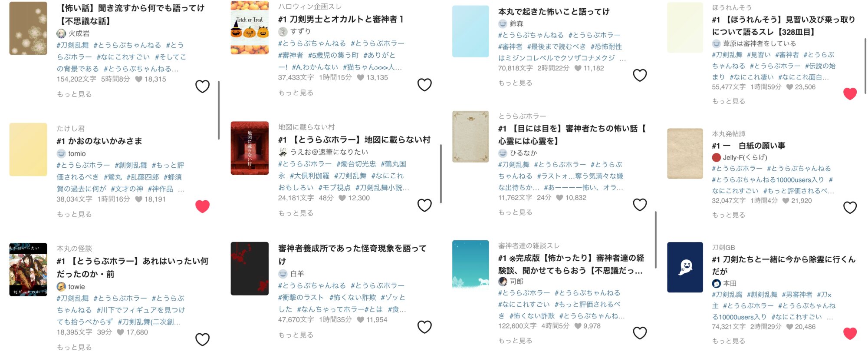Click the avatar icon of author 火成岩
This screenshot has width=868, height=355.
(x=61, y=33)
